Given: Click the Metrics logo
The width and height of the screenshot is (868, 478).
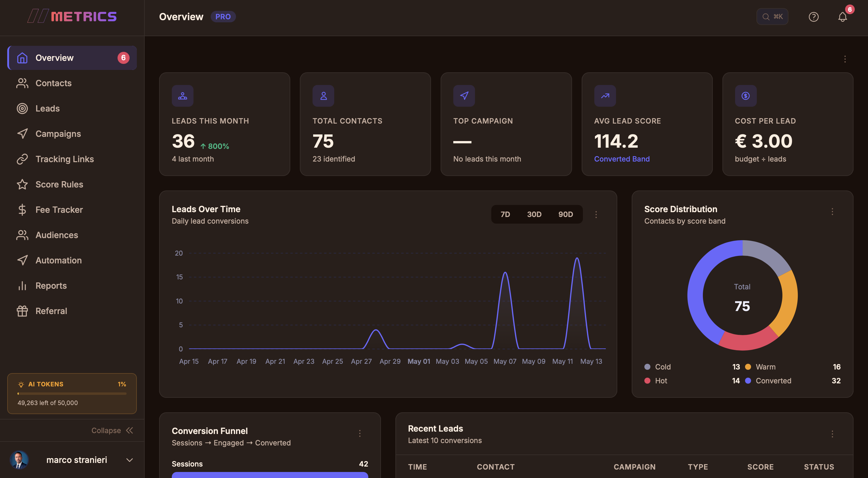Looking at the screenshot, I should (x=72, y=17).
